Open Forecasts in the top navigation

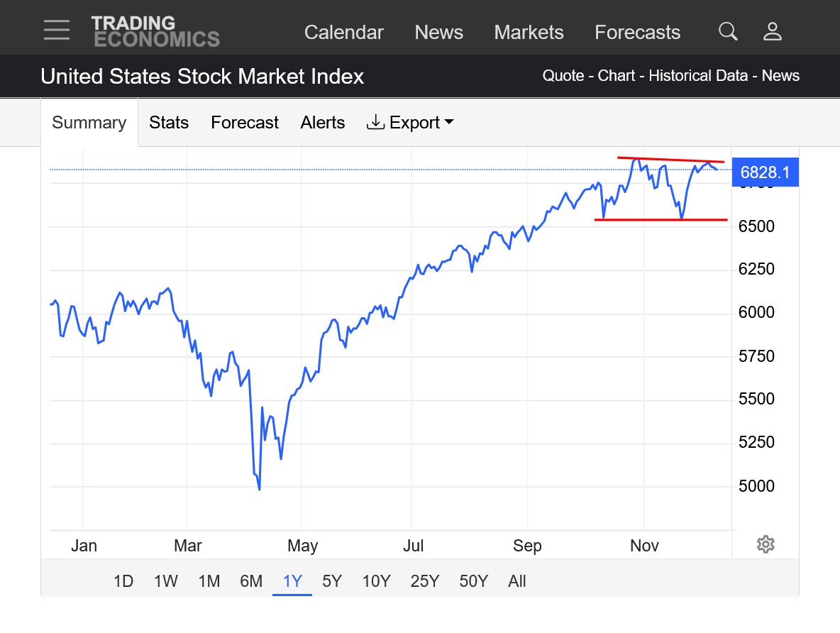click(x=637, y=33)
